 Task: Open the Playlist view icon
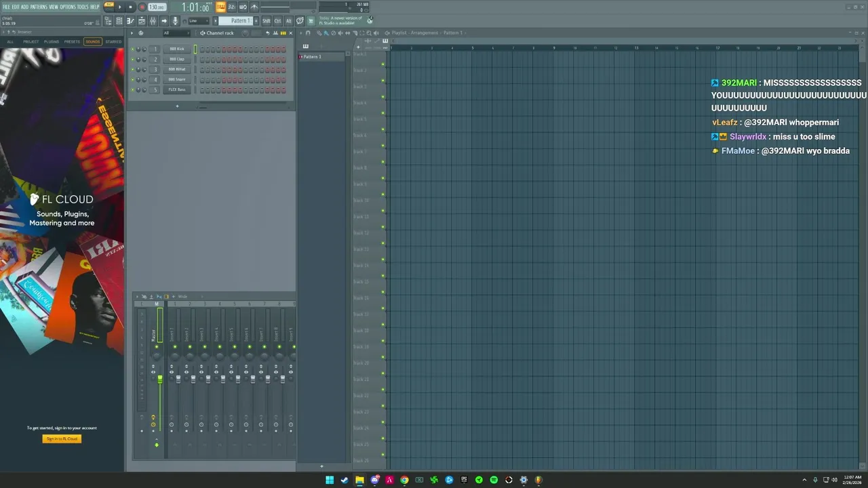point(142,21)
